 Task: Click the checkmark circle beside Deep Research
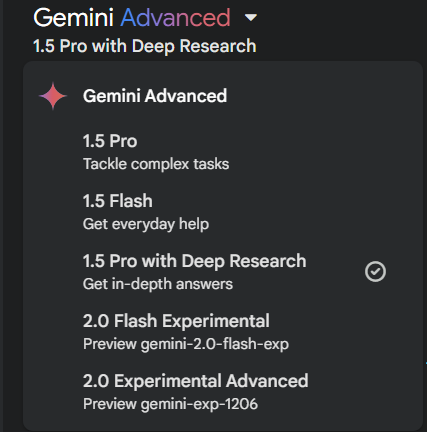pyautogui.click(x=375, y=272)
